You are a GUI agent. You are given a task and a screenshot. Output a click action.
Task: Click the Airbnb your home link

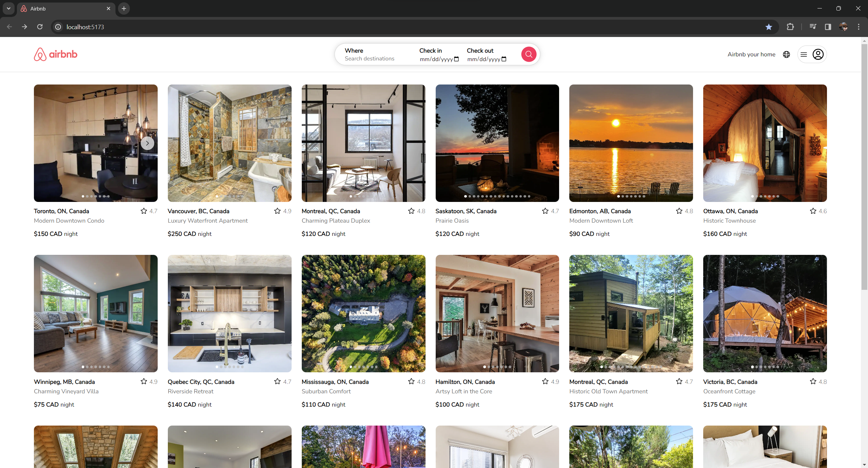(751, 54)
